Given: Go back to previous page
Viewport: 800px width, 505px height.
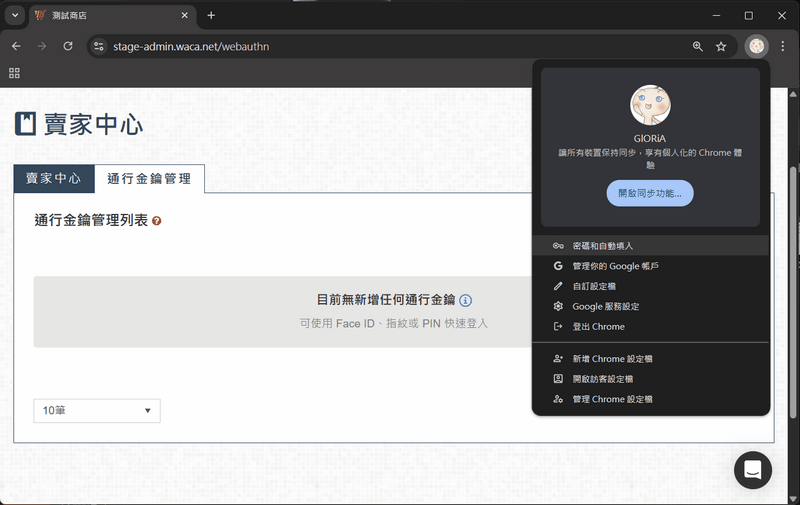Looking at the screenshot, I should [16, 46].
